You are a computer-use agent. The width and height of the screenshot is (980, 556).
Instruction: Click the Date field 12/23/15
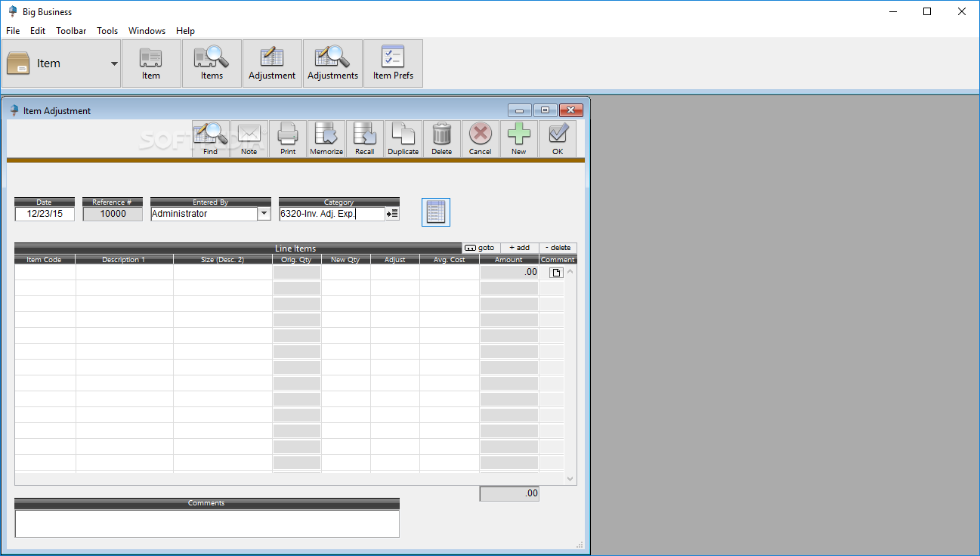45,214
